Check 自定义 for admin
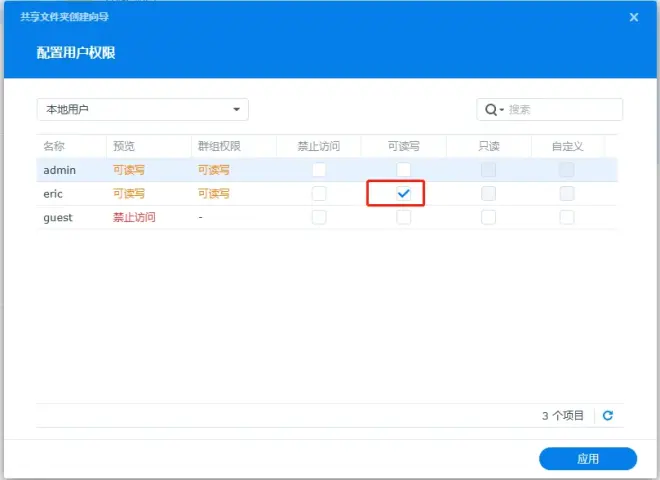Viewport: 660px width, 480px height. pyautogui.click(x=567, y=170)
